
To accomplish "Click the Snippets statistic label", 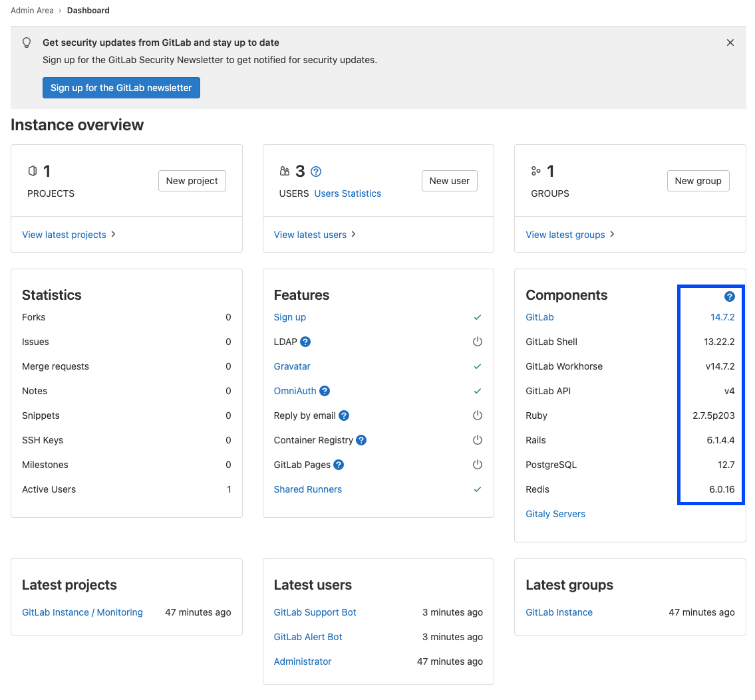I will [x=41, y=415].
